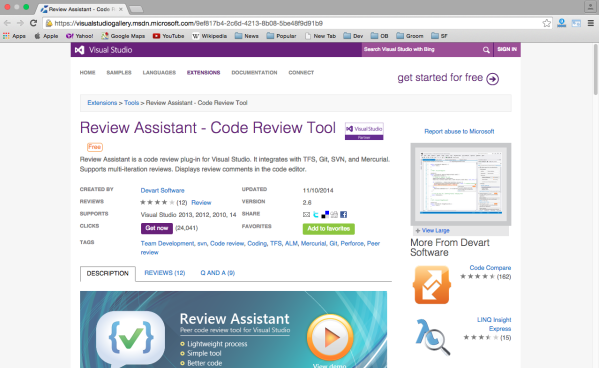Open Code Compare link
The image size is (599, 368).
pyautogui.click(x=490, y=268)
